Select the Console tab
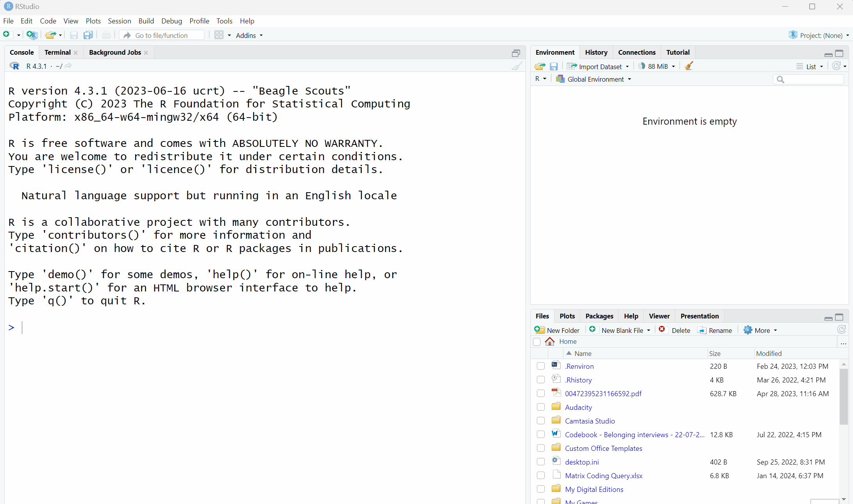The width and height of the screenshot is (853, 504). point(21,52)
